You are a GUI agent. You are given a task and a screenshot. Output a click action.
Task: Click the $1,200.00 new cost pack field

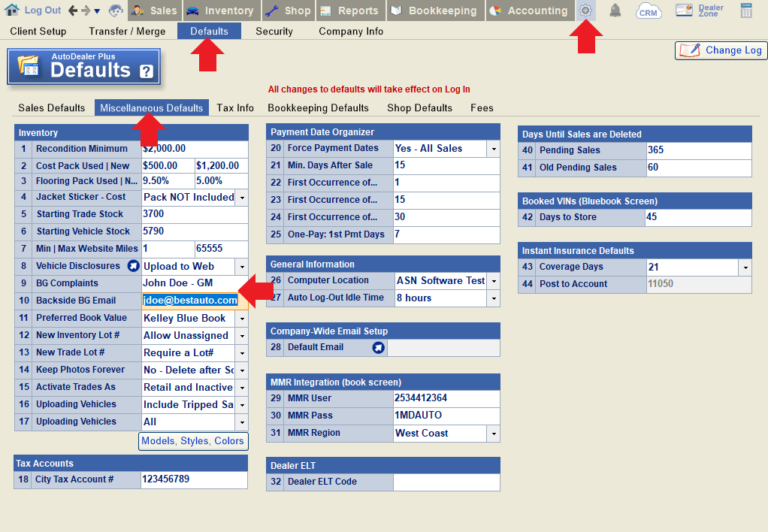click(x=222, y=166)
